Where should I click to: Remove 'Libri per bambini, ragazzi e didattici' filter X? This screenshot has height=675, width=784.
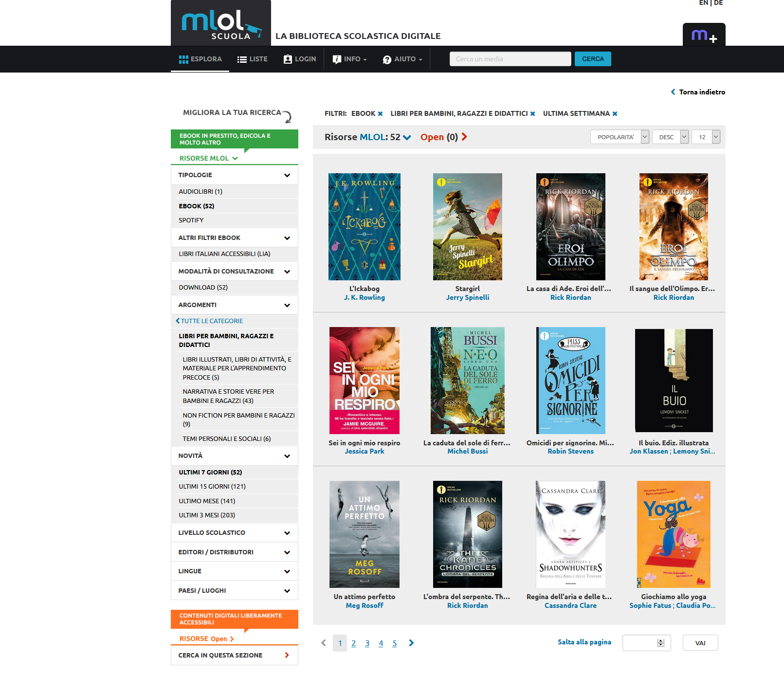pos(533,113)
